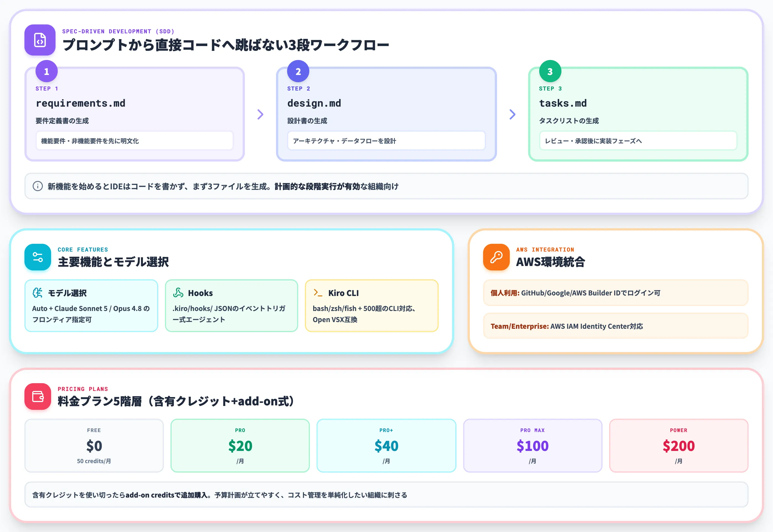Click the teal sliders icon for Core Features

point(38,257)
